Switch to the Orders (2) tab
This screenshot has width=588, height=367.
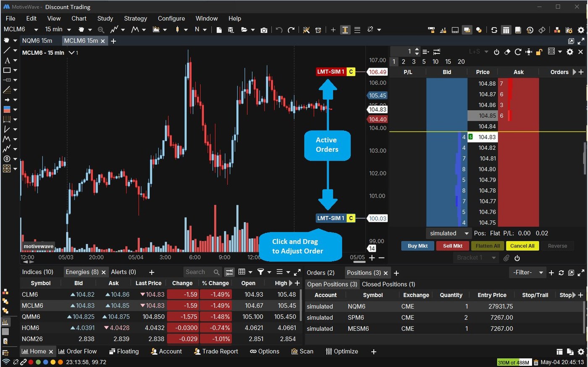click(x=320, y=273)
